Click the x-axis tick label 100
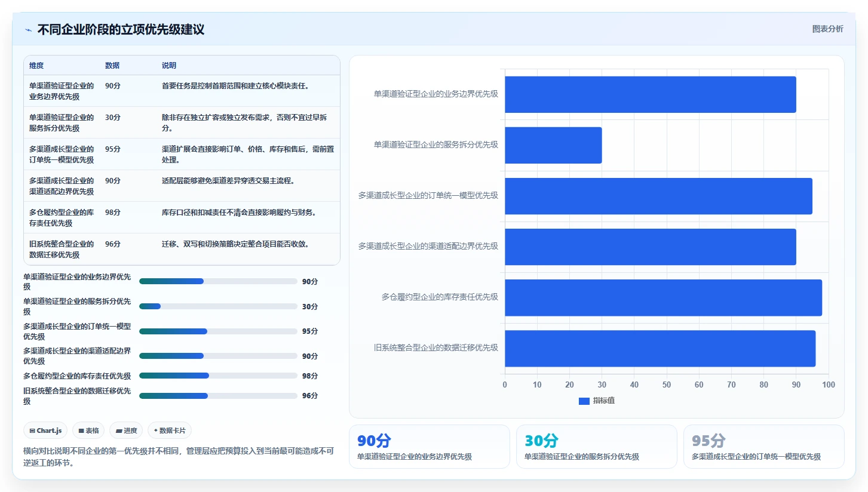Image resolution: width=868 pixels, height=492 pixels. [x=829, y=385]
